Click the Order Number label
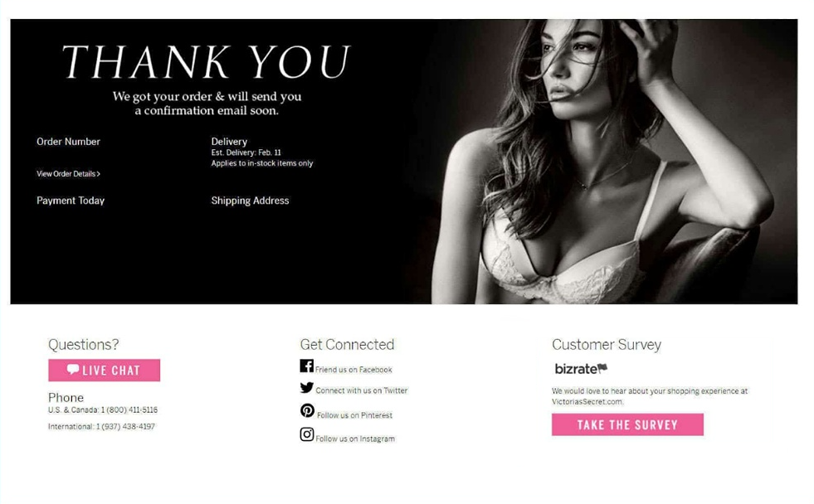The height and width of the screenshot is (504, 814). pyautogui.click(x=68, y=142)
